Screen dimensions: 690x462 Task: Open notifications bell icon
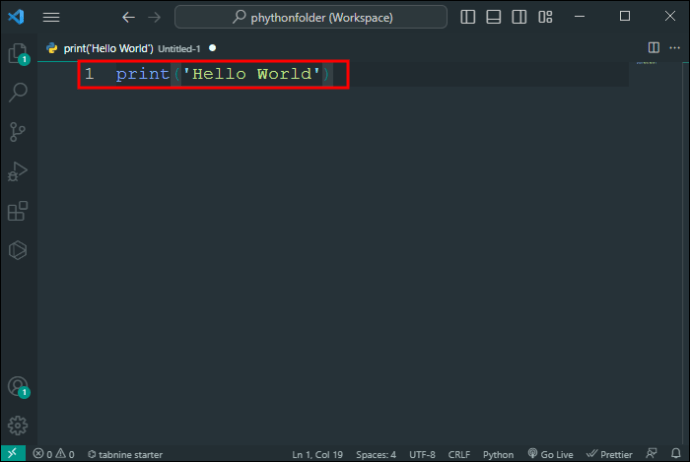[x=676, y=453]
